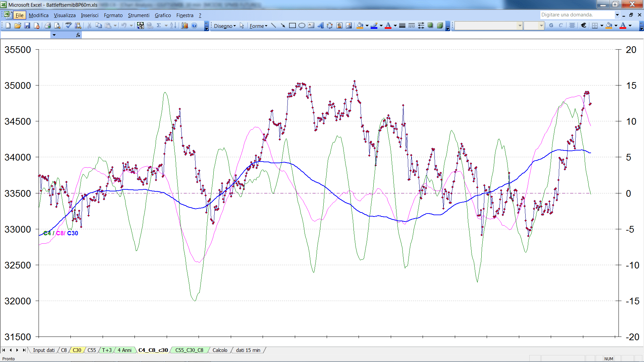This screenshot has width=644, height=362.
Task: Select the Line drawing tool
Action: tap(273, 25)
